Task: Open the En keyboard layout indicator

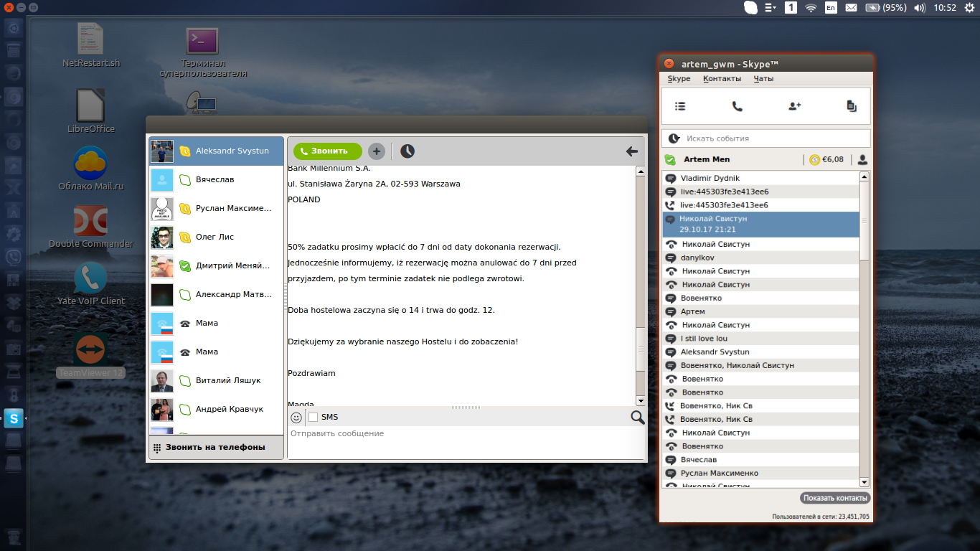Action: (x=831, y=8)
